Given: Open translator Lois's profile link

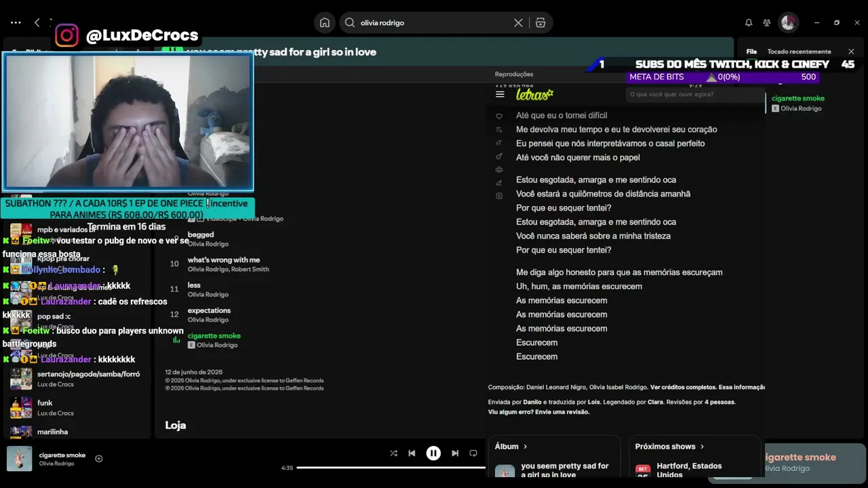Looking at the screenshot, I should click(x=594, y=402).
